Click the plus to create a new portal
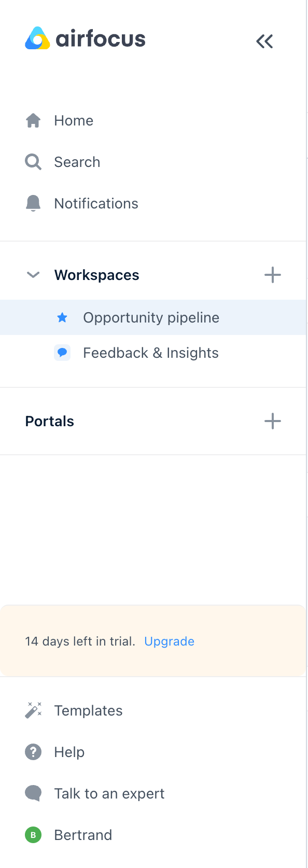The height and width of the screenshot is (868, 308). click(272, 421)
